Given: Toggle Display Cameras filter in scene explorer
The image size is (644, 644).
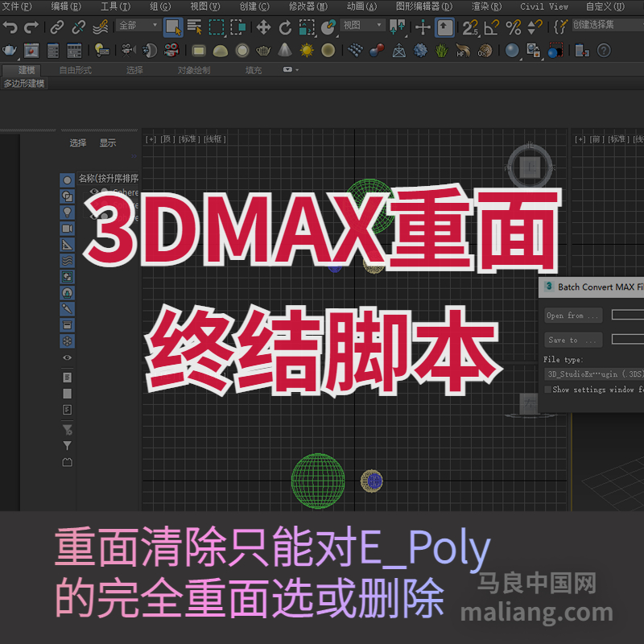Looking at the screenshot, I should [67, 229].
